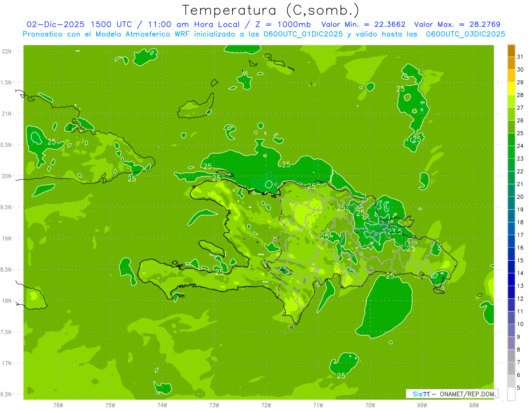The image size is (532, 411).
Task: Click the '73W' longitude label
Action: (x=214, y=405)
